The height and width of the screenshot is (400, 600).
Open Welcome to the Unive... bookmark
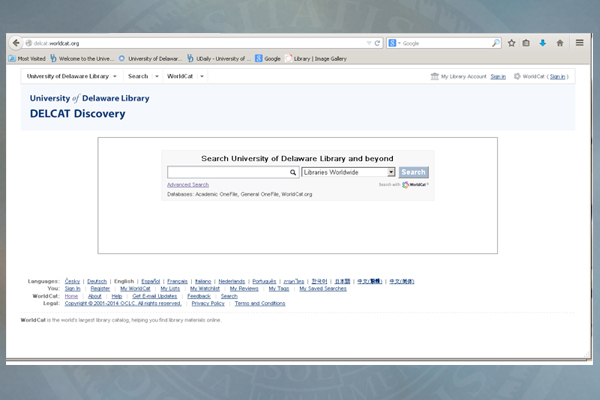pos(82,59)
